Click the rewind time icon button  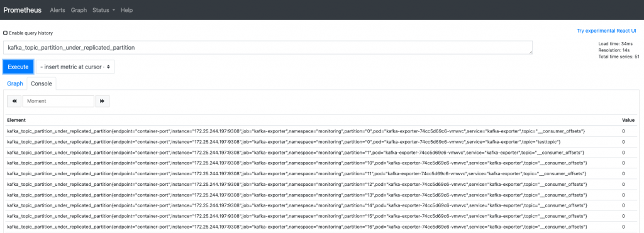pyautogui.click(x=14, y=101)
